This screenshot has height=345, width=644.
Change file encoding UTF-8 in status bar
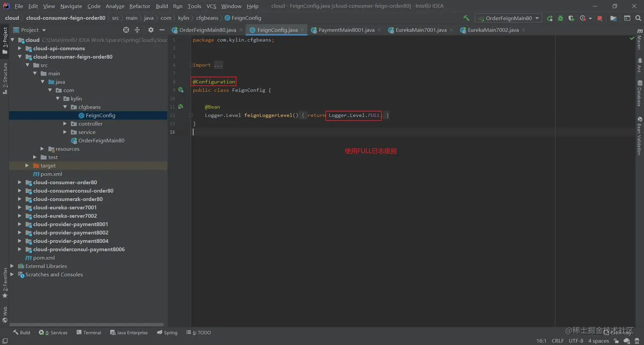[576, 341]
